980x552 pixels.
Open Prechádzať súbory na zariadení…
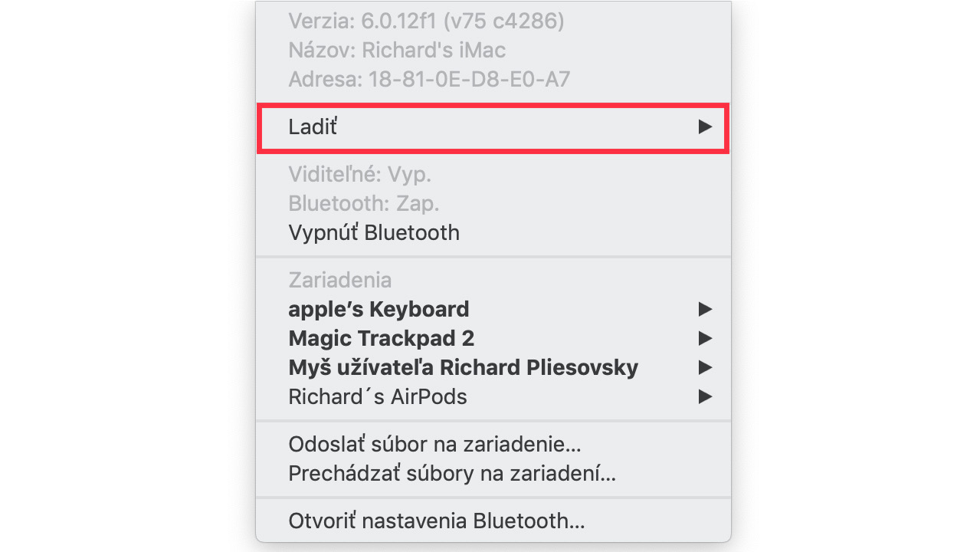(493, 473)
